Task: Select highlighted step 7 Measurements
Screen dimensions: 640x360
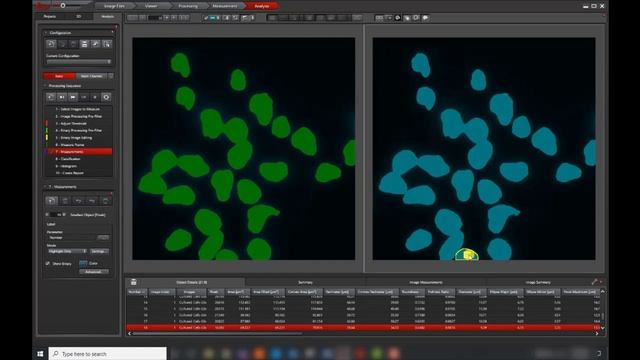Action: tap(78, 152)
